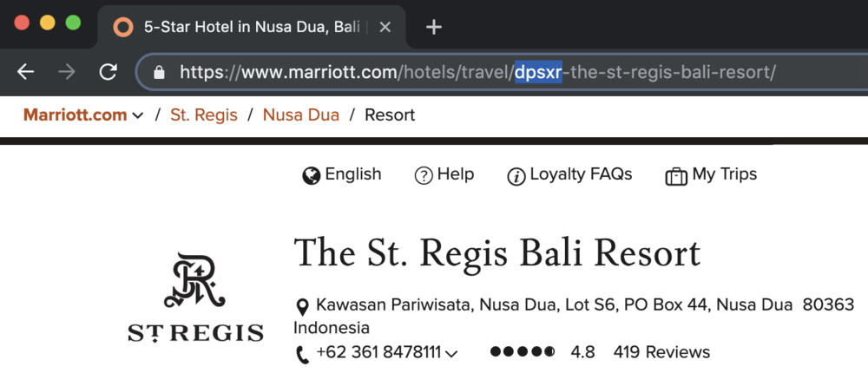Reload the page with refresh icon
The height and width of the screenshot is (386, 868).
click(x=108, y=72)
